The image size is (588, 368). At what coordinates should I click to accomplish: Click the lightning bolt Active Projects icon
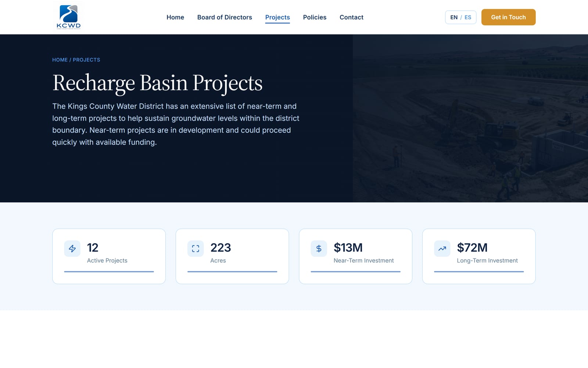[x=72, y=249]
